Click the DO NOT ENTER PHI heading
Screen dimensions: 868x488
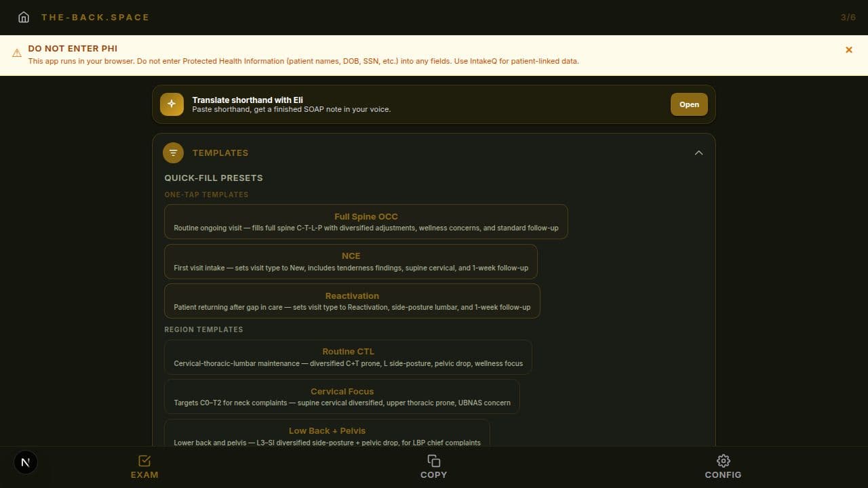(73, 49)
